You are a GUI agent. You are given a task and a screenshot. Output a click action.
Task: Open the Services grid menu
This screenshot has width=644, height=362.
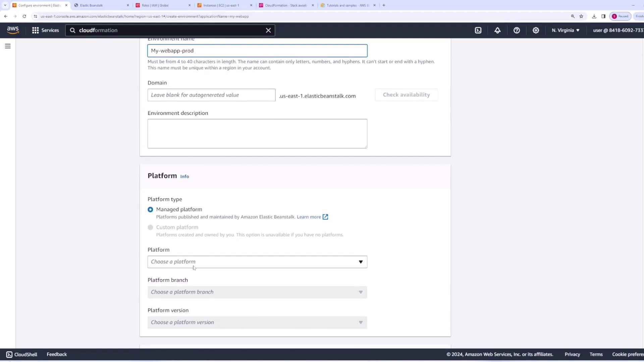45,30
